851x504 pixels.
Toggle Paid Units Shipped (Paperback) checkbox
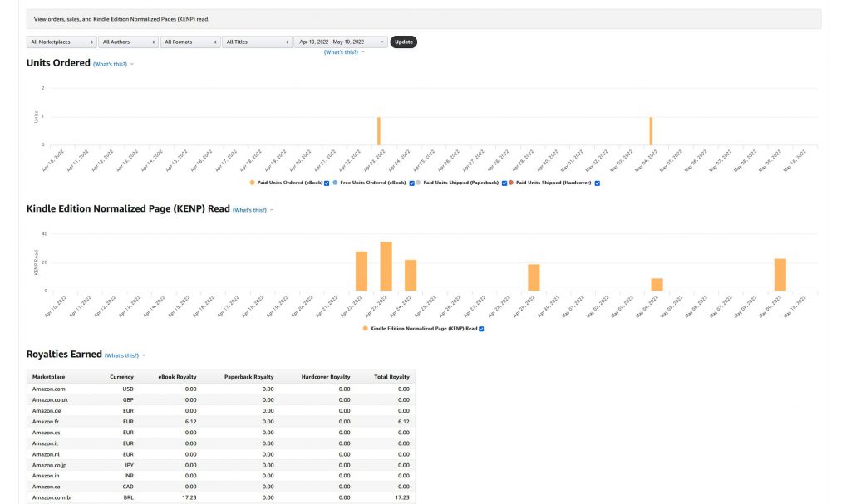point(504,183)
